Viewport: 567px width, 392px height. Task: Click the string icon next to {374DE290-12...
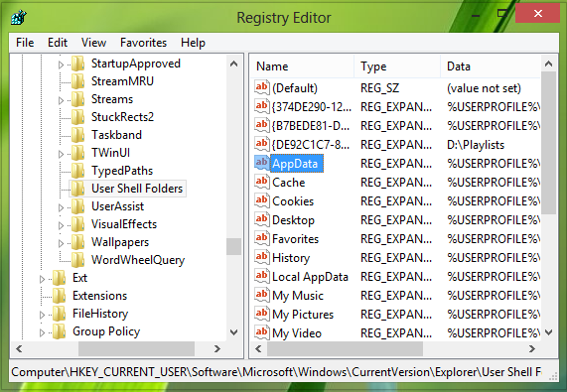[x=262, y=106]
